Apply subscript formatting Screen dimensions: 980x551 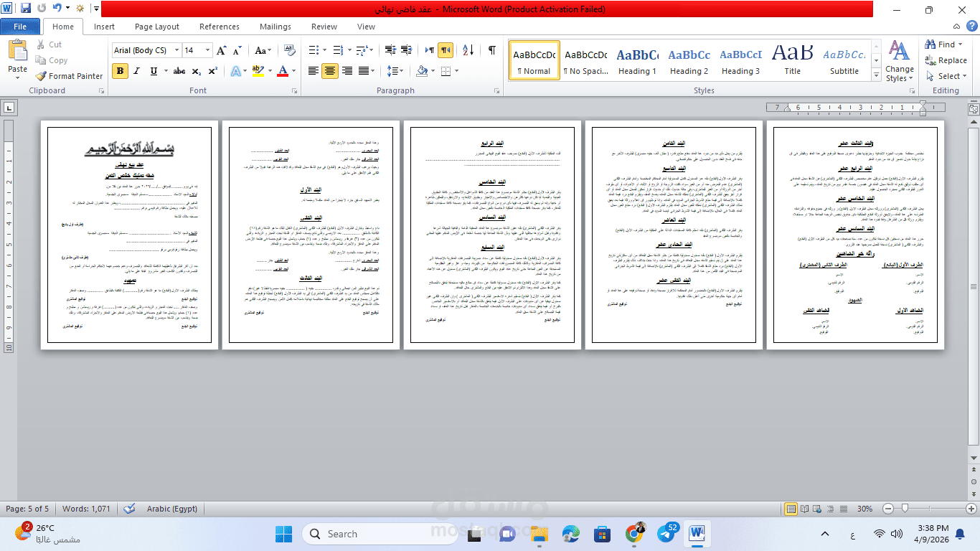(197, 71)
